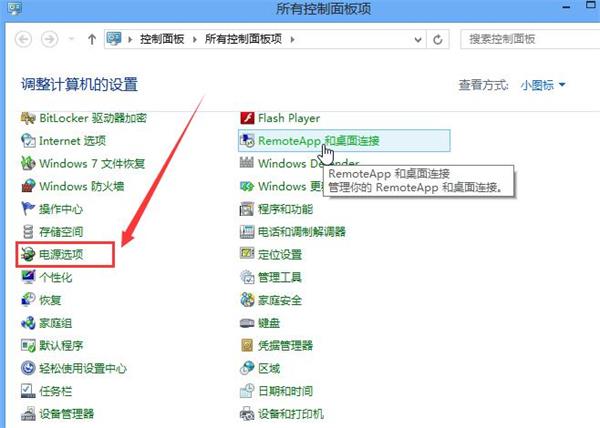Open the 电源选项 link text
Viewport: 600px width, 428px height.
tap(61, 255)
